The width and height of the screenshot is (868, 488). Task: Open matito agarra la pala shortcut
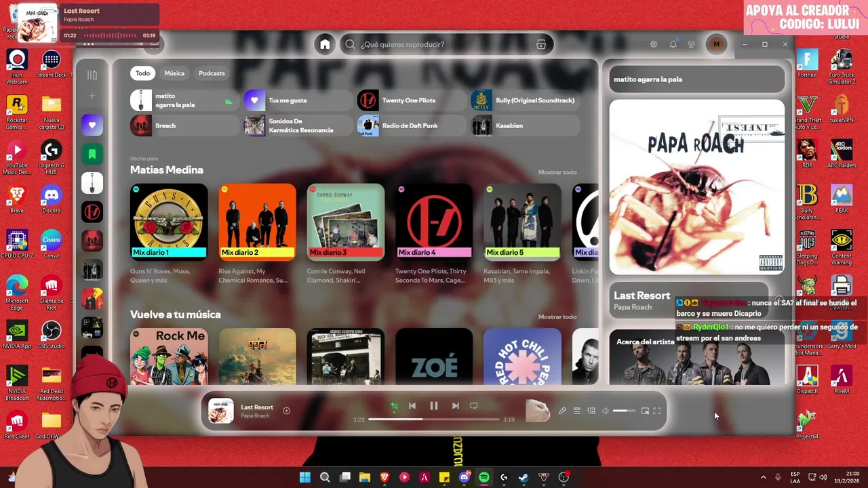coord(184,100)
